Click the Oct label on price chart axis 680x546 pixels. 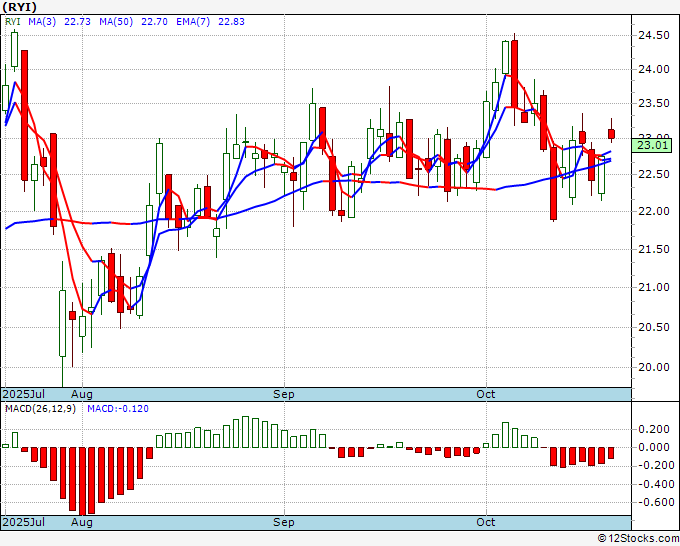486,394
